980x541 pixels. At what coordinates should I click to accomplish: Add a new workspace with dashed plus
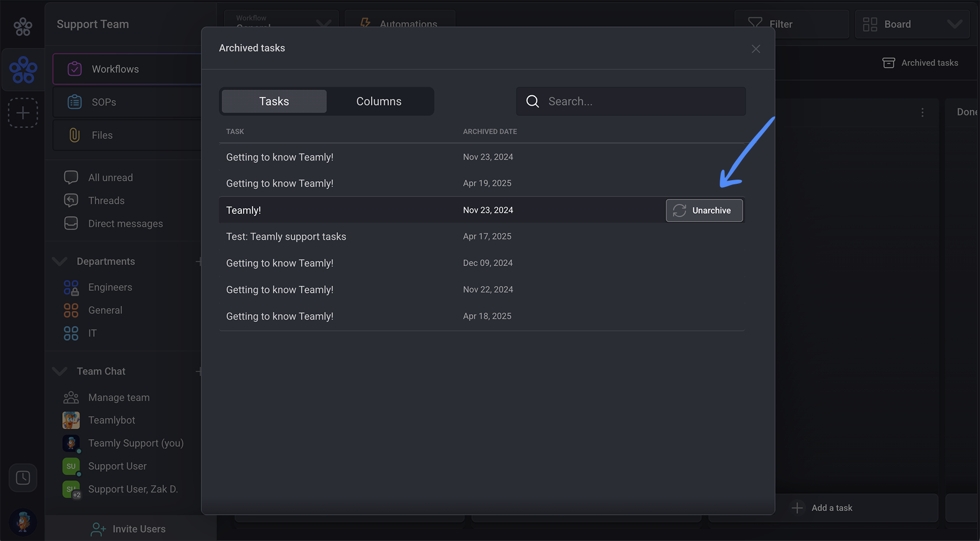[x=23, y=113]
